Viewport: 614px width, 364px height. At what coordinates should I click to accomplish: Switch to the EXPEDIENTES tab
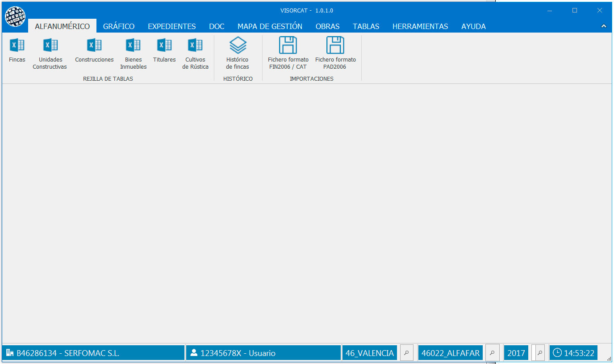click(172, 26)
